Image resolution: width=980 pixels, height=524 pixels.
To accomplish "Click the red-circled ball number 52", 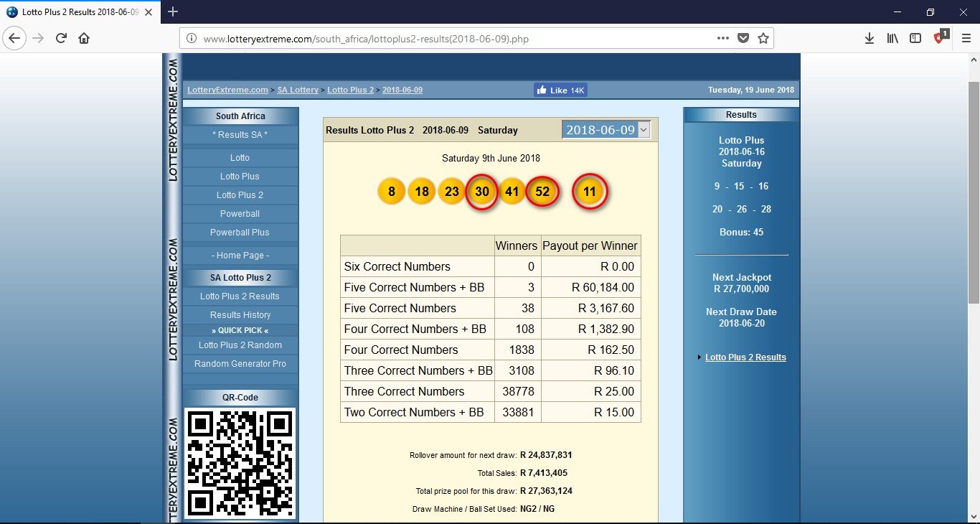I will [x=542, y=192].
